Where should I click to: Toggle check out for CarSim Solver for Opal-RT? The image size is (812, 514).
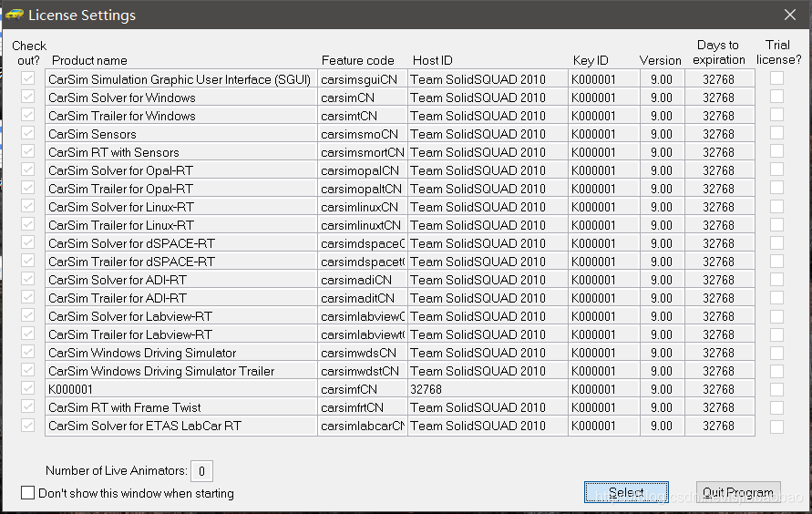(28, 170)
